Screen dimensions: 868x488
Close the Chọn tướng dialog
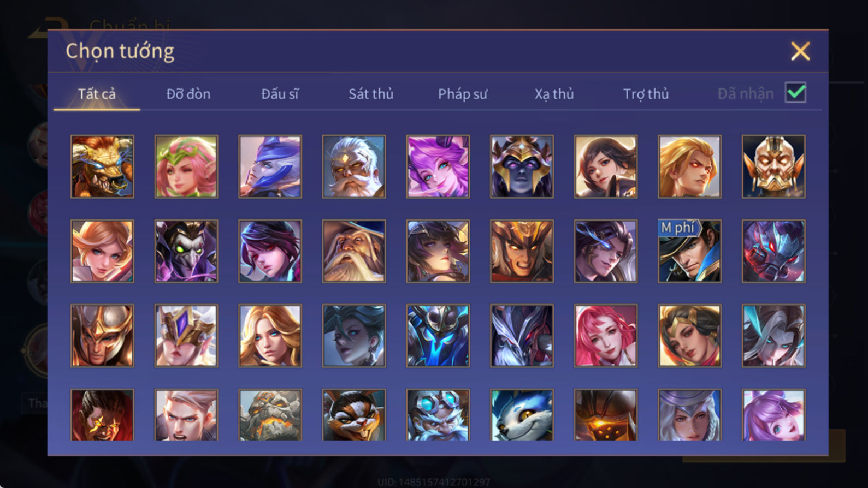pos(800,51)
